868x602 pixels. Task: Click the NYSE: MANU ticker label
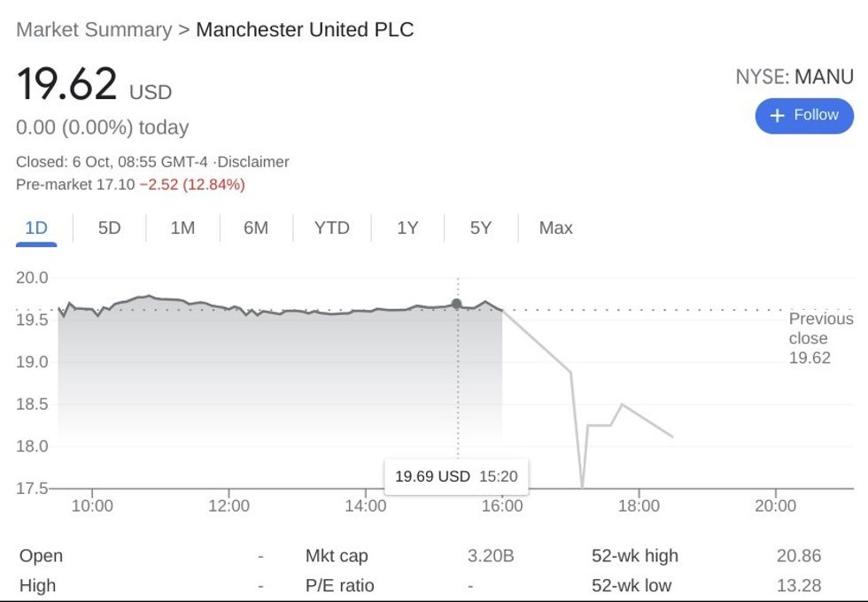click(x=794, y=77)
